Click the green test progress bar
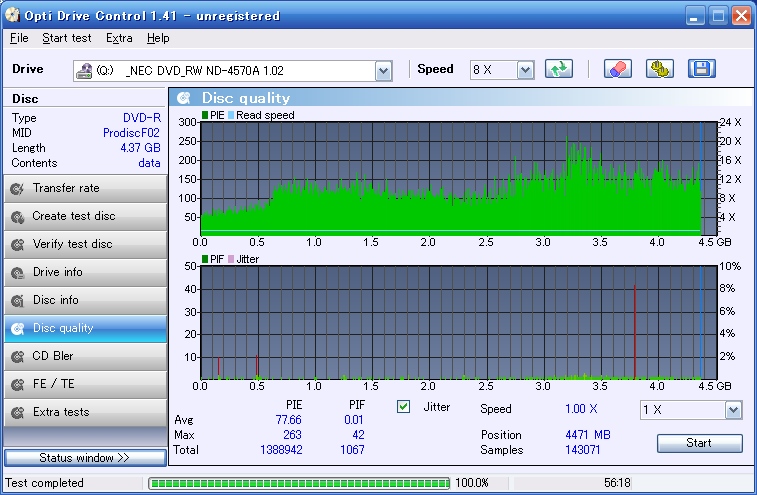The height and width of the screenshot is (495, 757). coord(299,483)
